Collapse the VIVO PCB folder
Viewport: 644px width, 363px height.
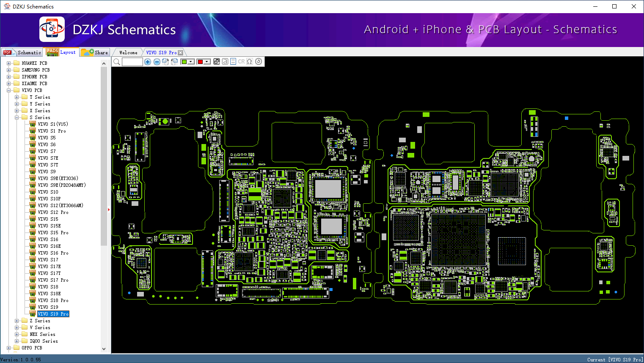coord(8,90)
